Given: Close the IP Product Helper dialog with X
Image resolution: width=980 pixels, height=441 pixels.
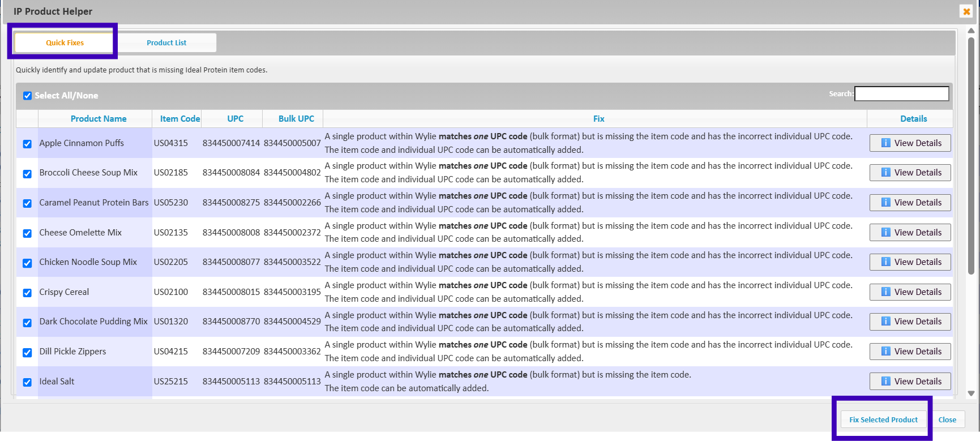Looking at the screenshot, I should (966, 11).
